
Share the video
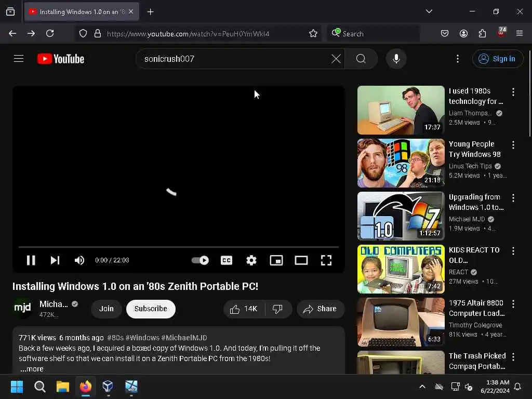[320, 309]
